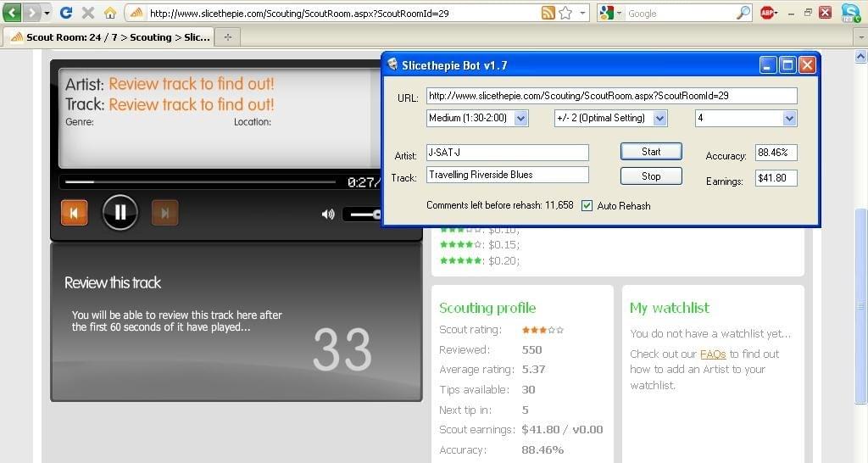Image resolution: width=868 pixels, height=463 pixels.
Task: Click the My watchlist heading
Action: click(x=670, y=308)
